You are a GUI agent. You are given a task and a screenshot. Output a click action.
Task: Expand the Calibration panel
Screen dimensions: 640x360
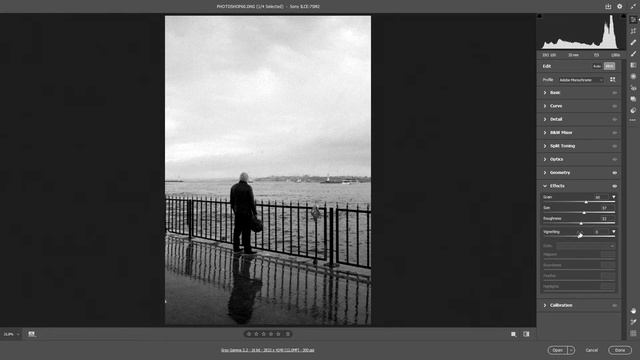click(545, 305)
